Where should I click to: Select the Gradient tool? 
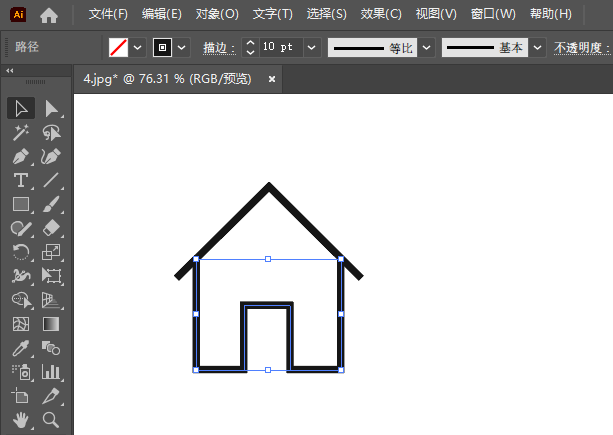coord(51,324)
